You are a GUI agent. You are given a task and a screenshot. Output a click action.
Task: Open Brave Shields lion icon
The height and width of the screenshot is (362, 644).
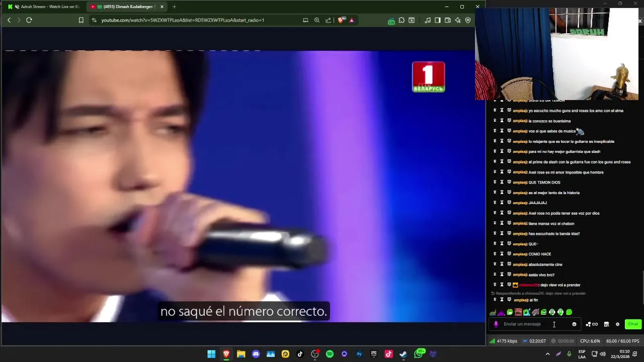(x=341, y=20)
